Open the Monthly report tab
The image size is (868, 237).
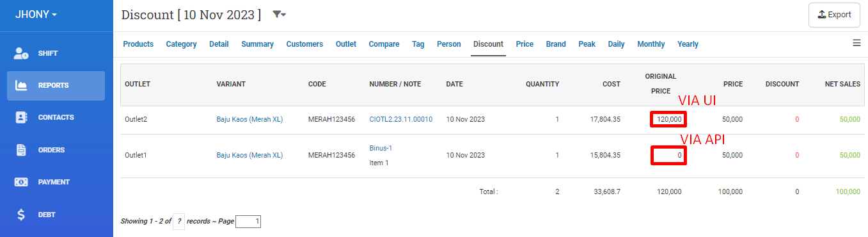pyautogui.click(x=651, y=44)
